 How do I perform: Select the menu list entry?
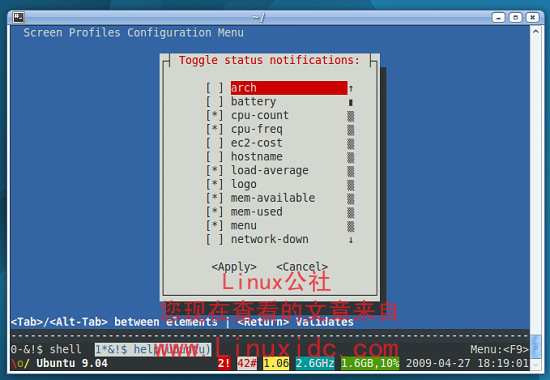click(243, 226)
